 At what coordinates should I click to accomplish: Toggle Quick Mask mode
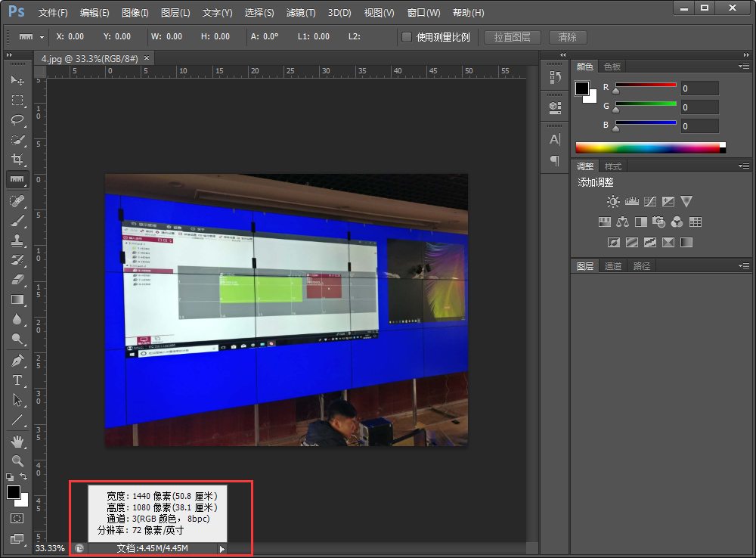coord(17,519)
